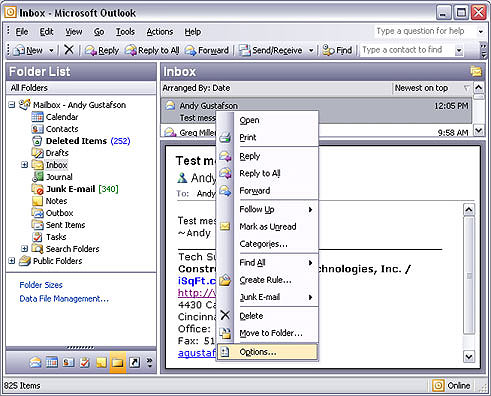Click reading pane scrollbar down arrow
The height and width of the screenshot is (396, 491).
click(x=469, y=357)
